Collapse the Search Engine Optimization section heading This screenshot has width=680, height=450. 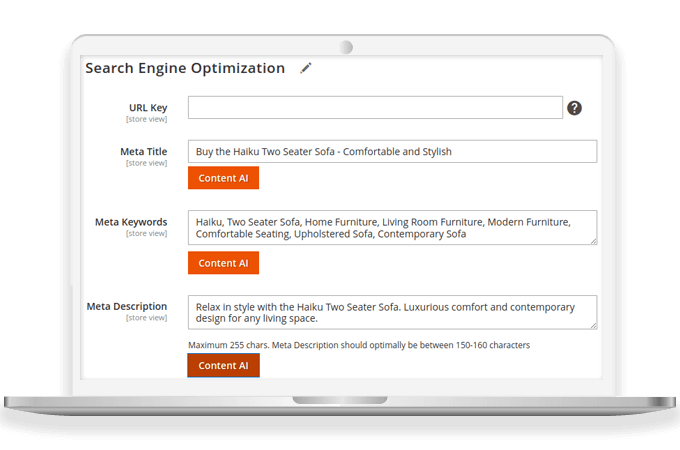(185, 68)
